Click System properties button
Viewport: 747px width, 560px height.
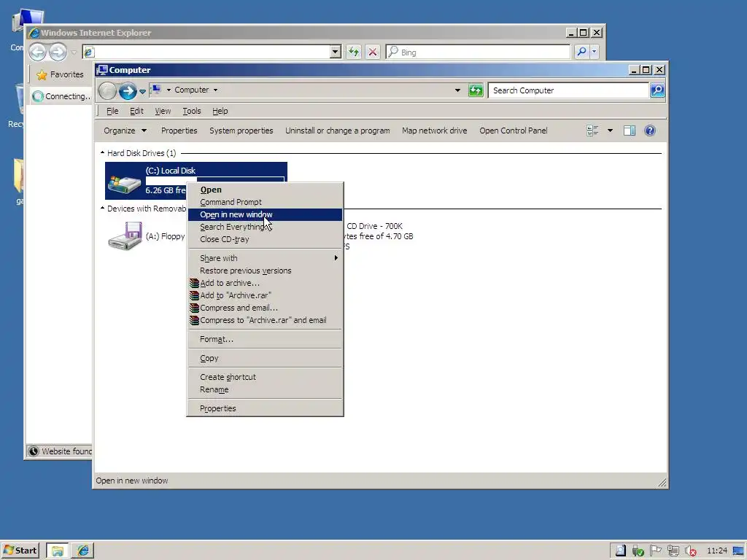tap(241, 131)
